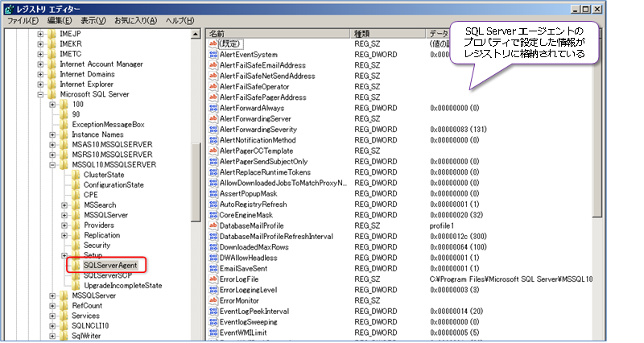The image size is (644, 343).
Task: Select the Security folder icon
Action: point(76,246)
